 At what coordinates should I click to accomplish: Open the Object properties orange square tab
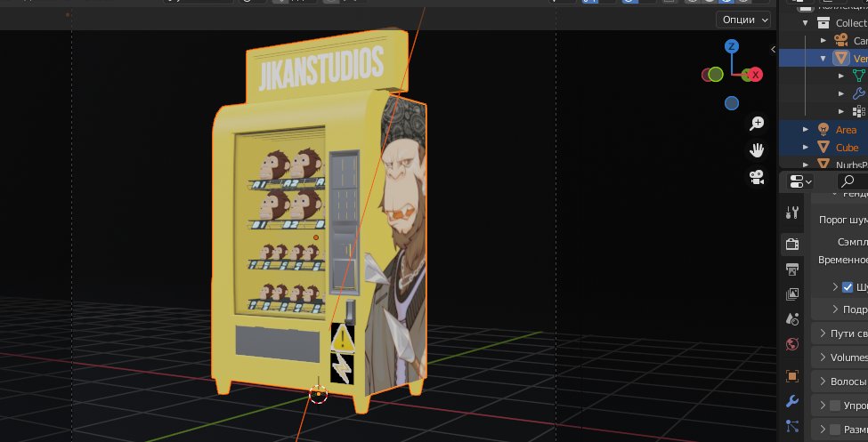click(x=792, y=376)
